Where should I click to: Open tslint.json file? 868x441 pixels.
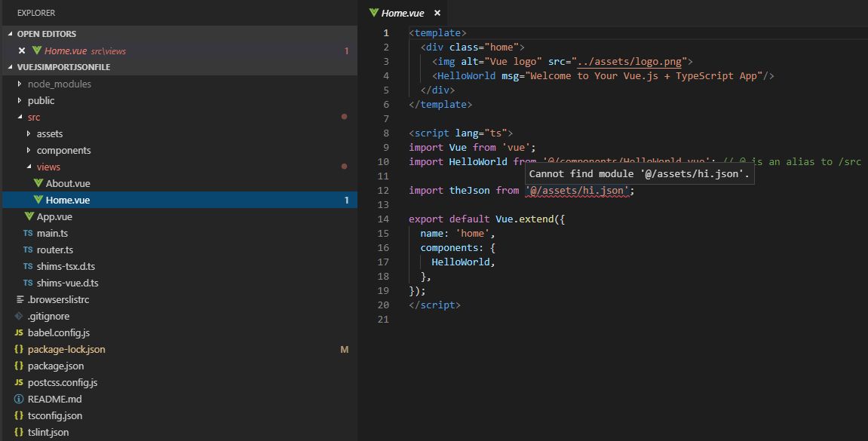[x=48, y=432]
